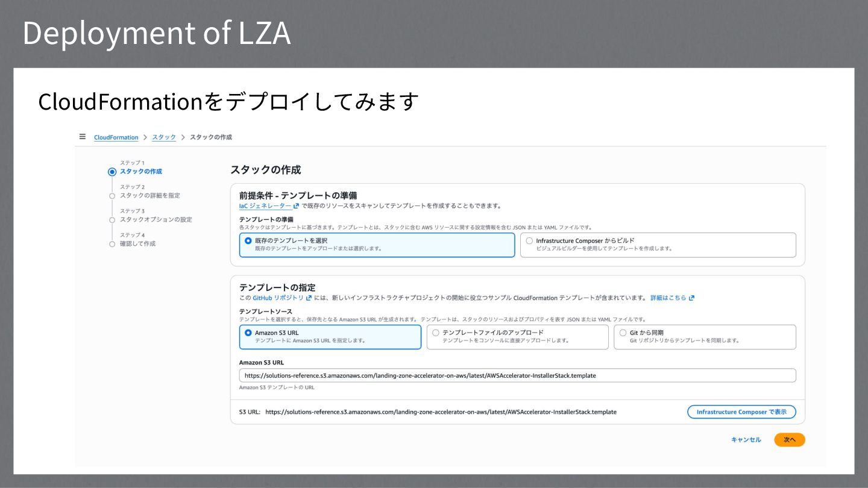Click the 前提条件 - テンプレートの準備 heading
868x488 pixels.
[298, 195]
